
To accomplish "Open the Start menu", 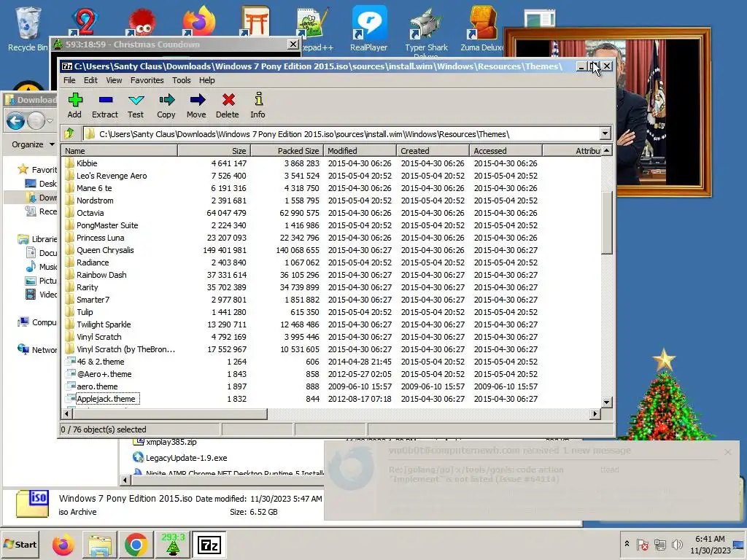I will pos(20,544).
